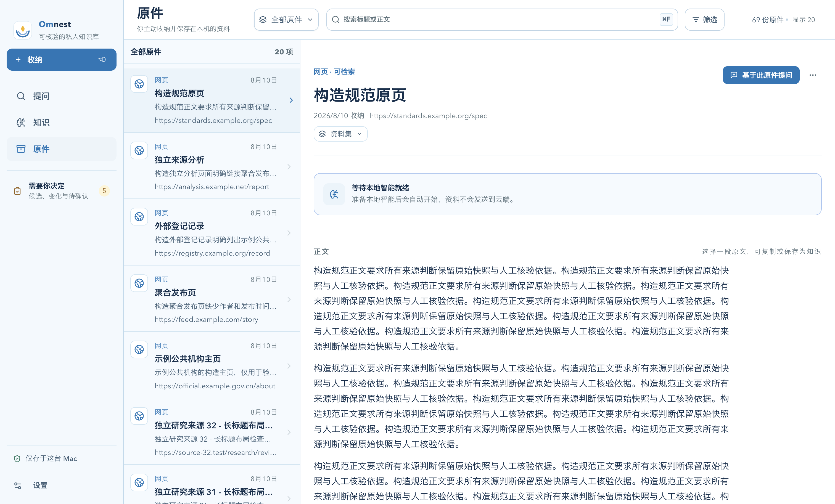This screenshot has width=835, height=504.
Task: Click the web icon on 独立来源分析 row
Action: (139, 150)
